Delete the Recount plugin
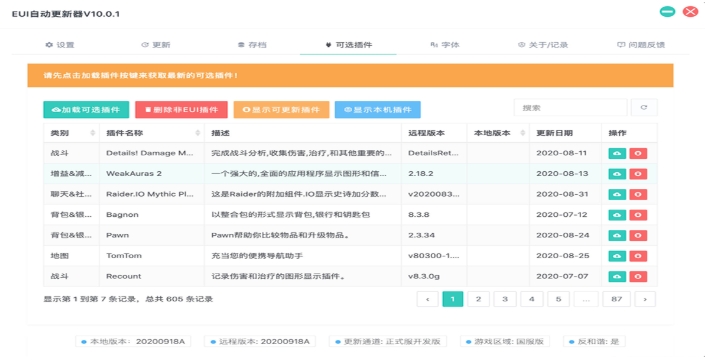This screenshot has height=363, width=709. pyautogui.click(x=638, y=276)
